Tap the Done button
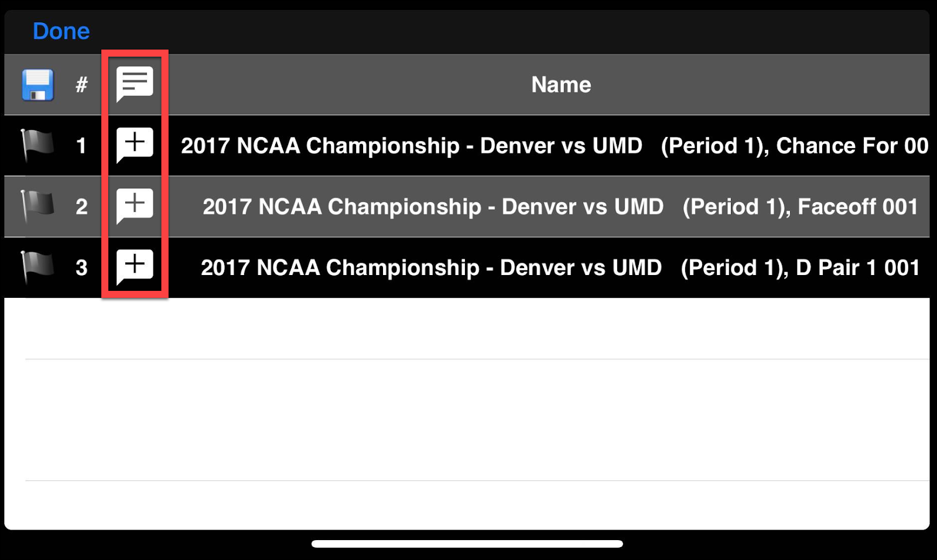The height and width of the screenshot is (560, 937). (61, 31)
